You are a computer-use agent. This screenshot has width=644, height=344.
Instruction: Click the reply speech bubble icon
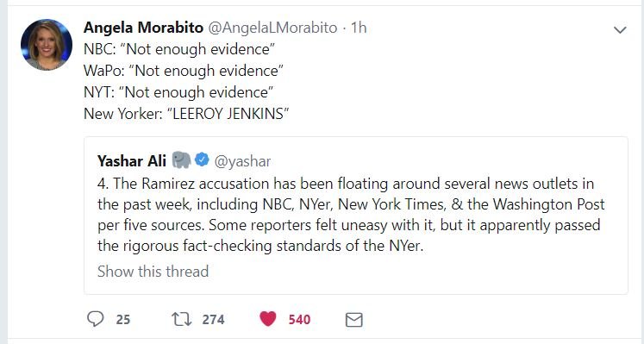(x=96, y=319)
